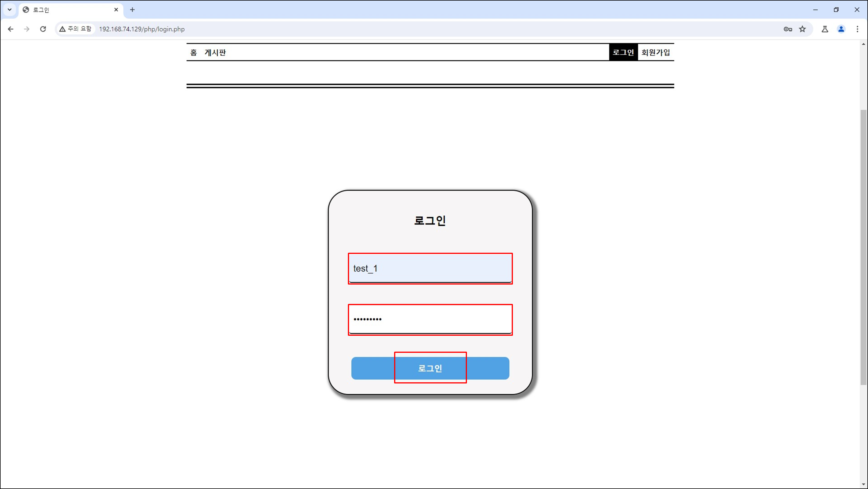This screenshot has width=868, height=489.
Task: Close the 로그인 browser tab
Action: [x=116, y=10]
